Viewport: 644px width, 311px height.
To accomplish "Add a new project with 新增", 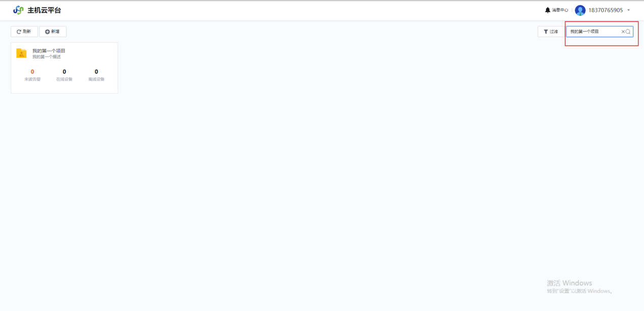I will click(52, 32).
